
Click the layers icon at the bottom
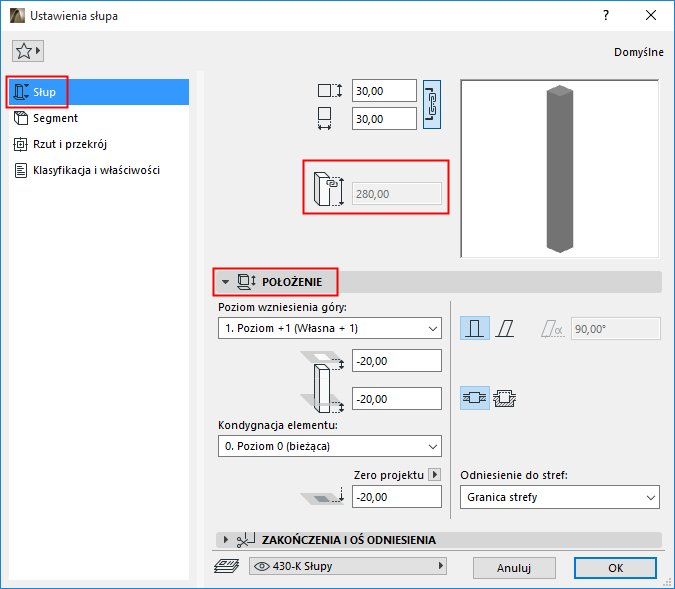[x=226, y=566]
